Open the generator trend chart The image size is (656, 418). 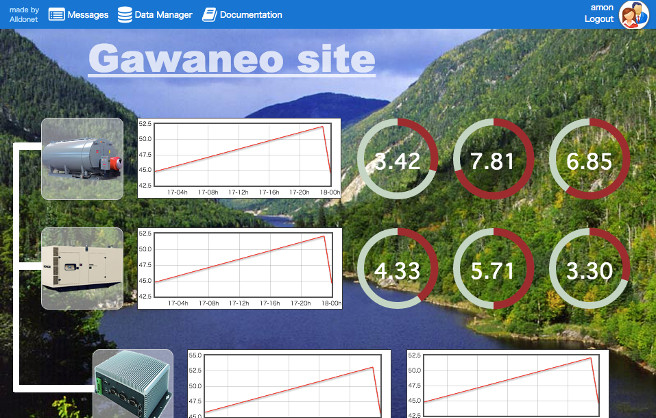tap(240, 269)
